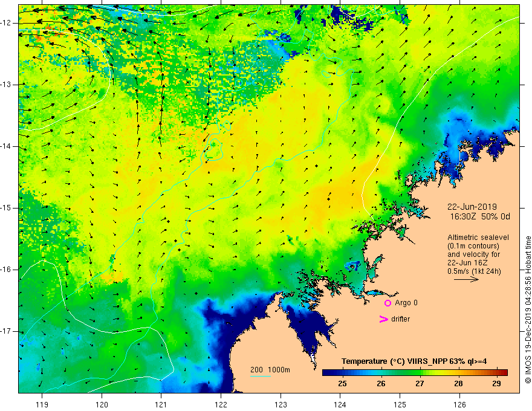The height and width of the screenshot is (411, 532).
Task: Click the Temperature VIIRS_NPP colorbar title
Action: (414, 361)
